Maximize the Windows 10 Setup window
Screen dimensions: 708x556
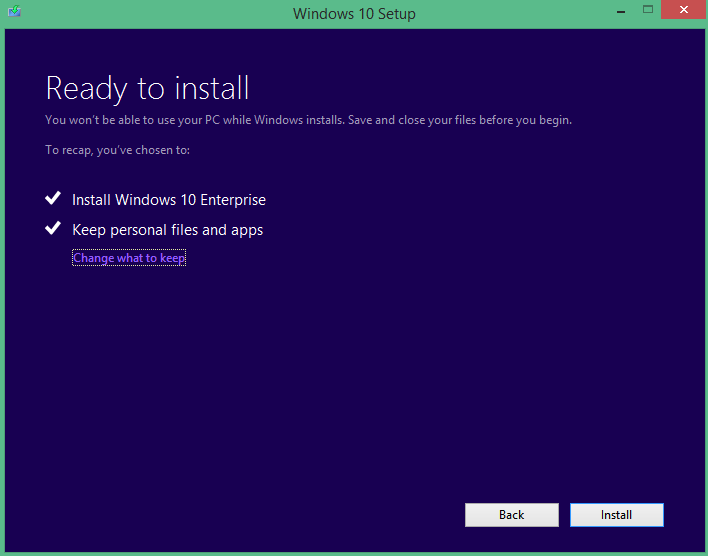pyautogui.click(x=647, y=11)
